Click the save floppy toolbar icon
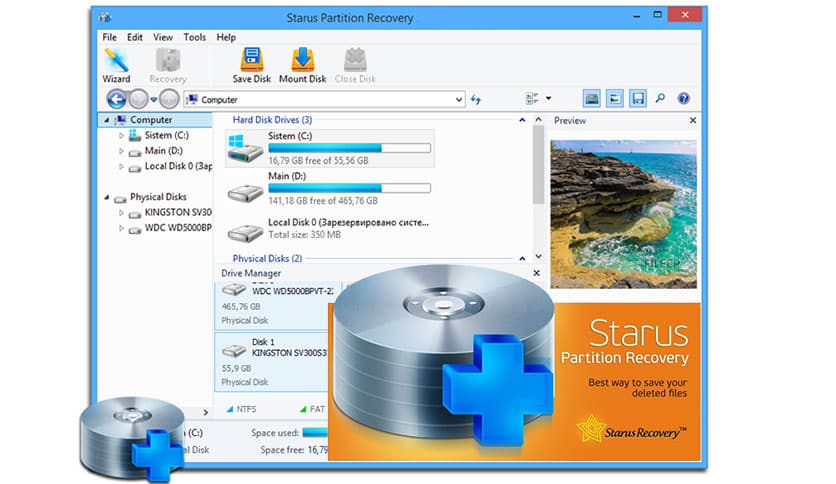Screen dimensions: 836x484 click(x=638, y=98)
